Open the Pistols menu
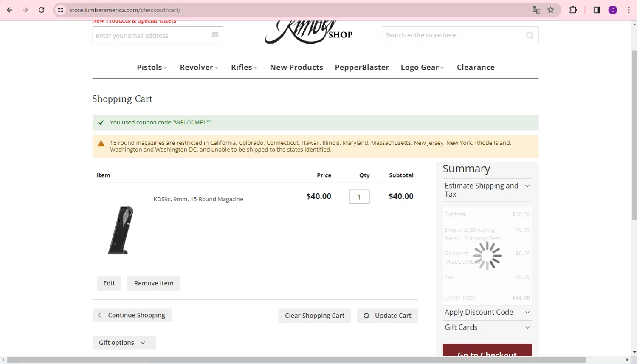637x364 pixels. click(x=152, y=67)
